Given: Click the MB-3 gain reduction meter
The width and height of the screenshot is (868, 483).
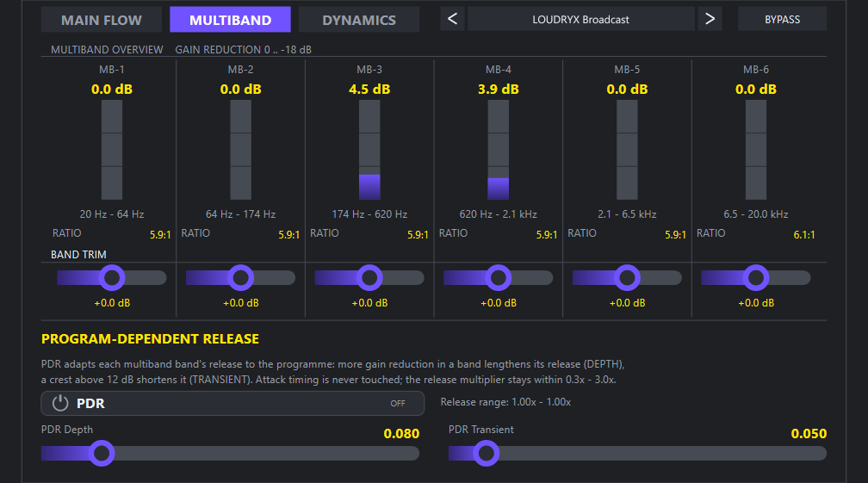Looking at the screenshot, I should point(369,150).
